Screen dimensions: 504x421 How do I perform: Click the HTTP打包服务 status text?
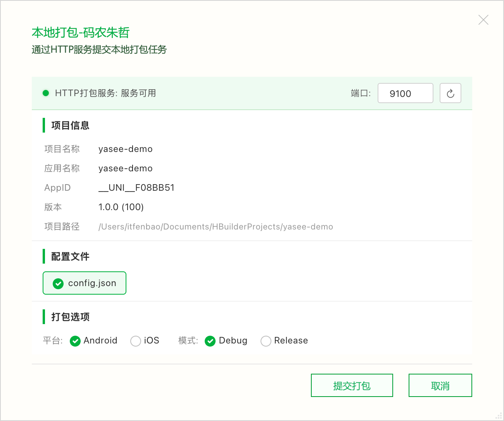105,93
